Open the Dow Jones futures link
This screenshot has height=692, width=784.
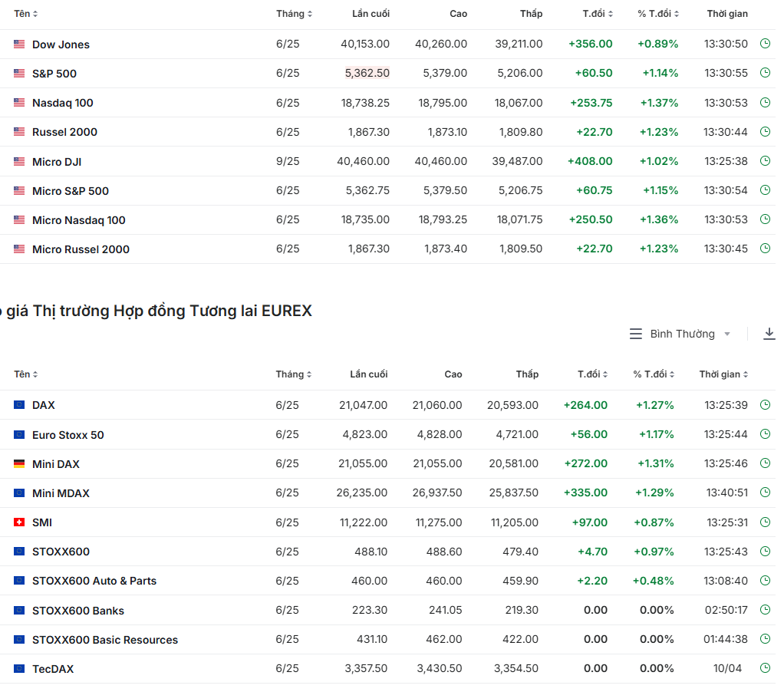[61, 44]
